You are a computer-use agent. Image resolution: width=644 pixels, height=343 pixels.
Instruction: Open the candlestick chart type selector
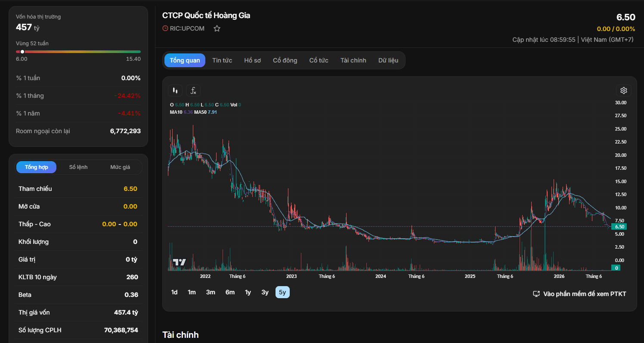(x=175, y=90)
